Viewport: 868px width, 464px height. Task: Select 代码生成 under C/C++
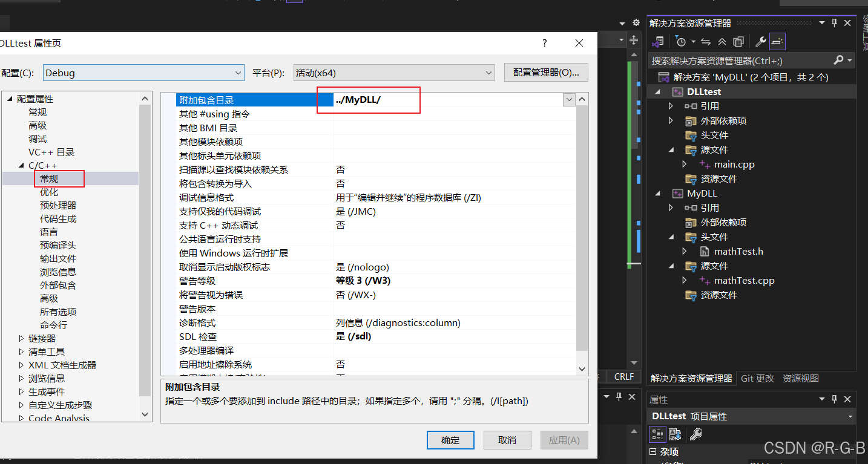tap(58, 218)
